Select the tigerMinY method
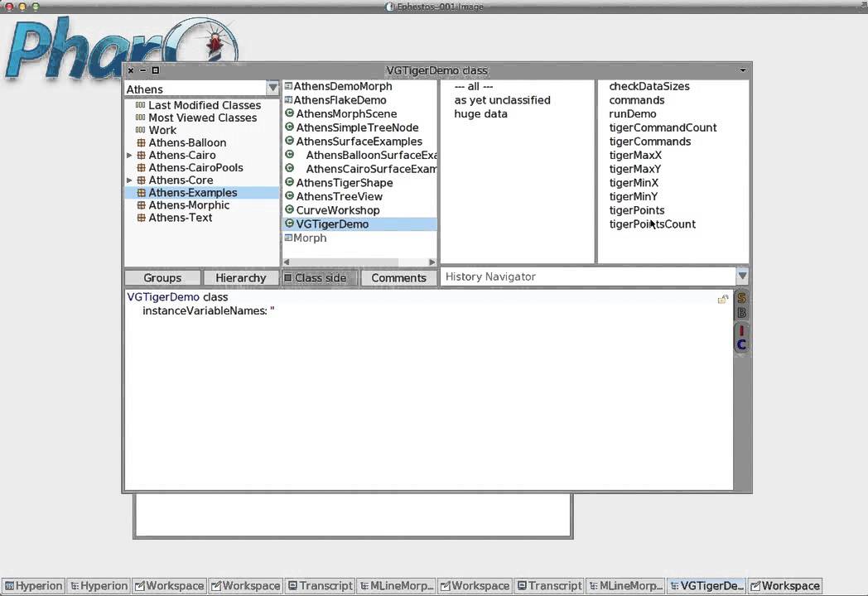Image resolution: width=868 pixels, height=596 pixels. 634,196
